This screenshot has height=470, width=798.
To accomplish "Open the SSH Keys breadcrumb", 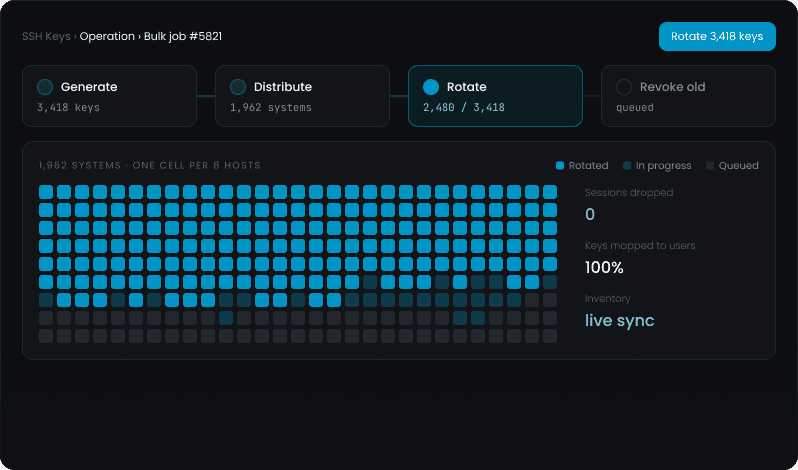I will click(x=46, y=37).
